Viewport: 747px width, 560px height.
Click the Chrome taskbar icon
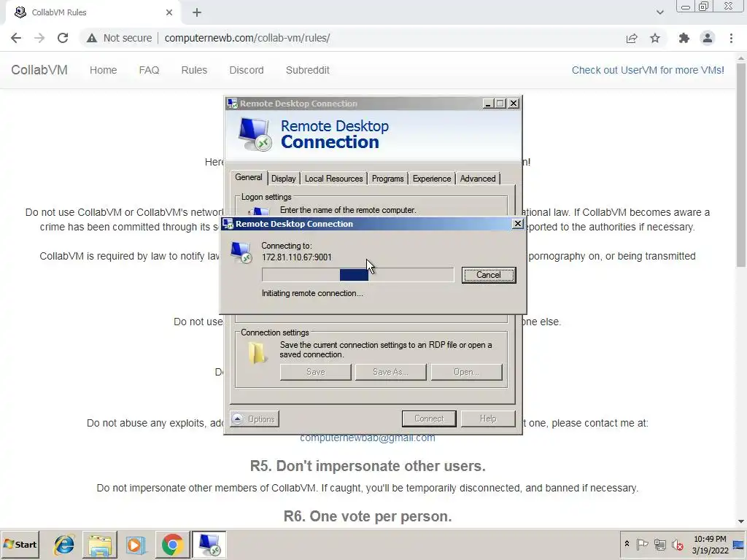[x=172, y=544]
